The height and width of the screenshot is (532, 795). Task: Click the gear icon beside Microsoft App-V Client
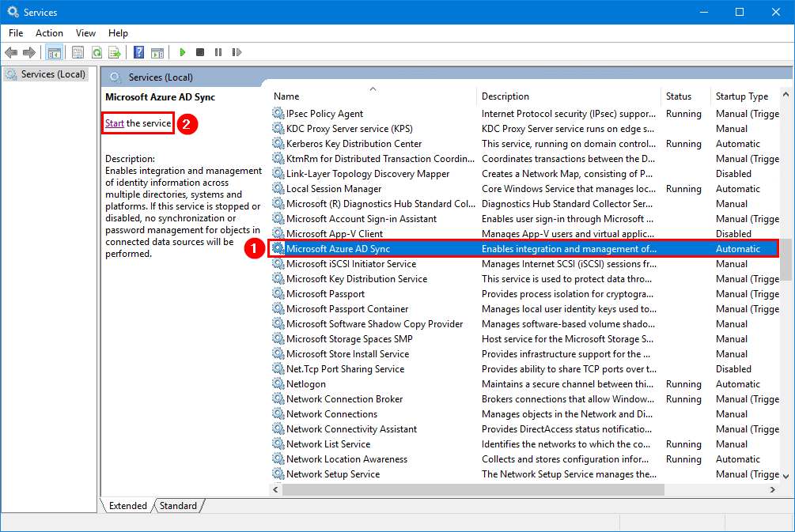click(278, 233)
